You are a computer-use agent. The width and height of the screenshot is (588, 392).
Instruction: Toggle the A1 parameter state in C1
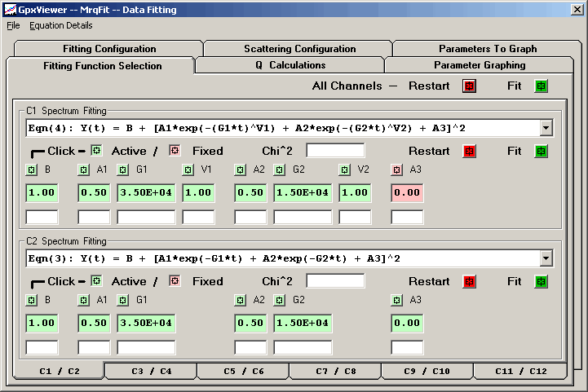pos(84,170)
